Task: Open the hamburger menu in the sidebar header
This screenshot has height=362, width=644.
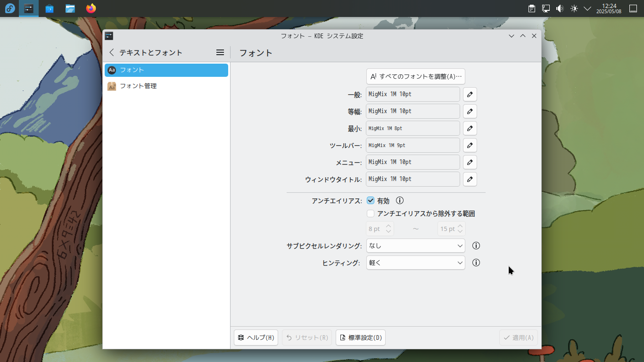Action: (x=220, y=53)
